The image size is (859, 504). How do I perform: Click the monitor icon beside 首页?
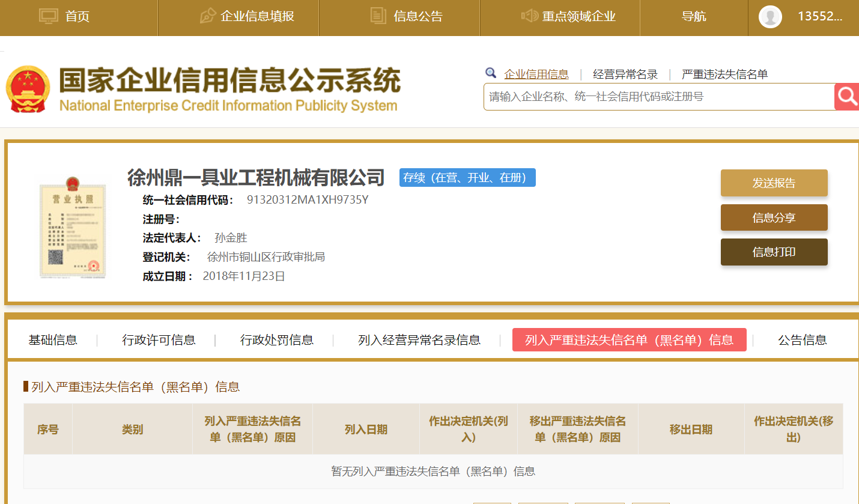click(x=49, y=16)
